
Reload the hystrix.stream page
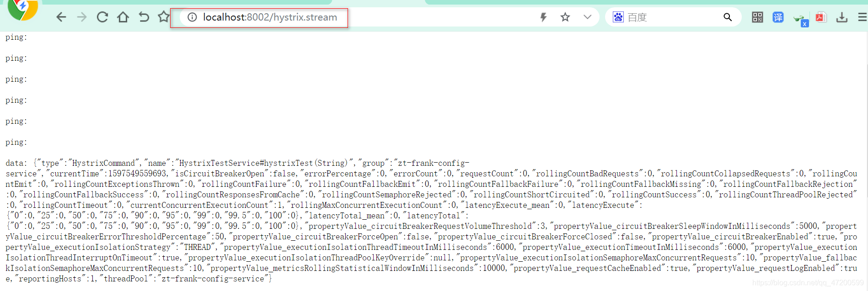[102, 17]
